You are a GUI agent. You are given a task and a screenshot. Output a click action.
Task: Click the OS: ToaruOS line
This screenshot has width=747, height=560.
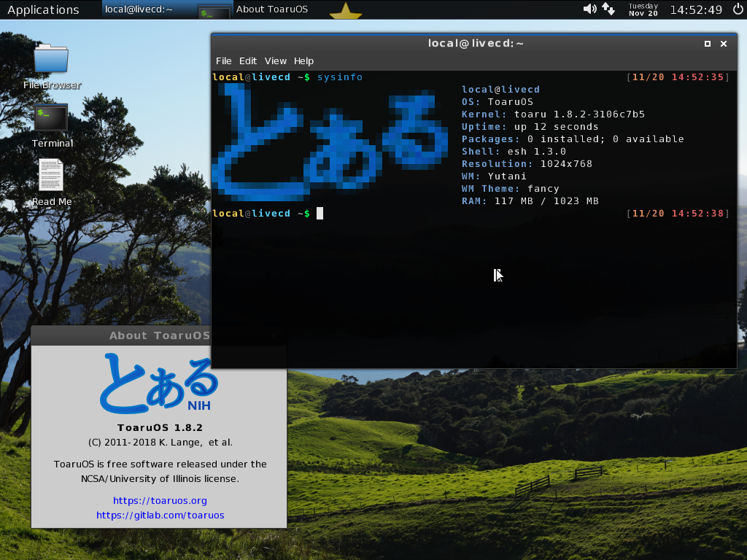498,102
